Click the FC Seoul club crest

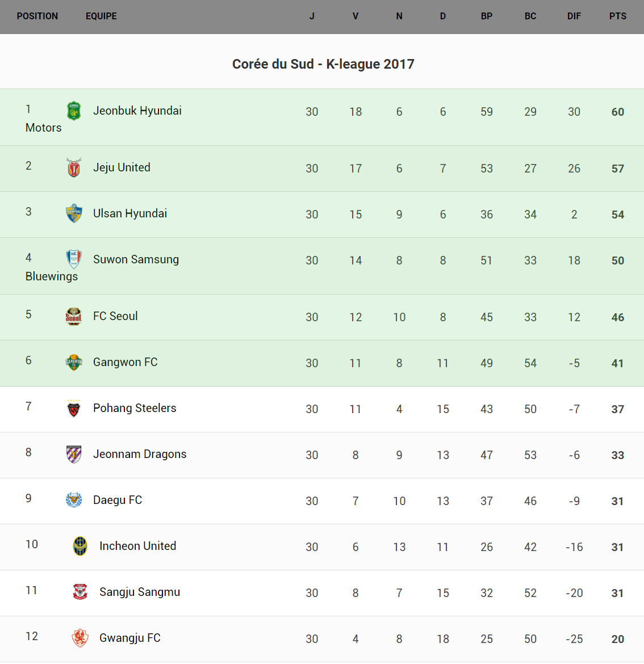pyautogui.click(x=74, y=316)
